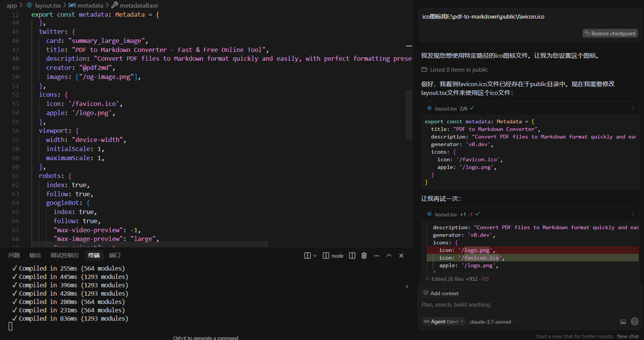This screenshot has height=340, width=644.
Task: Click the metadataBase breadcrumb
Action: [x=139, y=6]
